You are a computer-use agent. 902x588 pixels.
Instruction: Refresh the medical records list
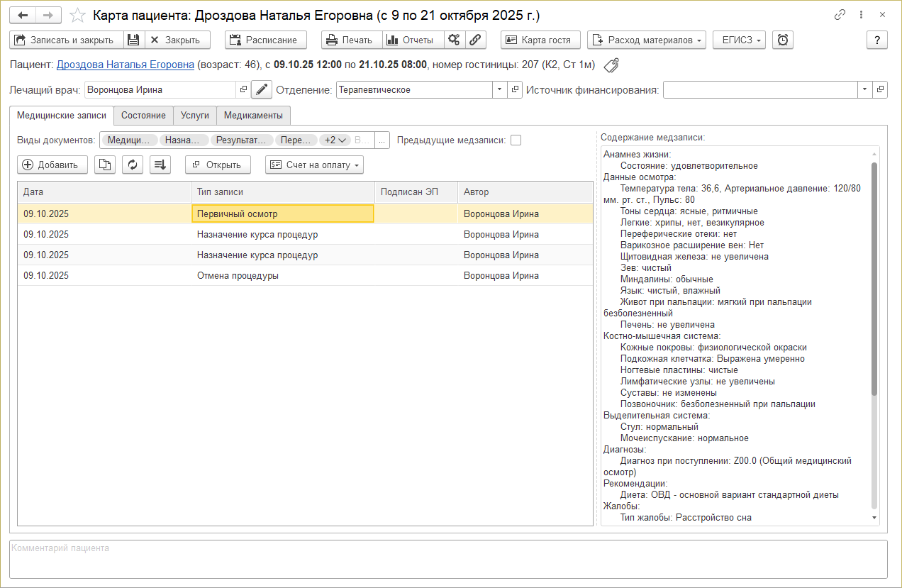click(x=133, y=165)
